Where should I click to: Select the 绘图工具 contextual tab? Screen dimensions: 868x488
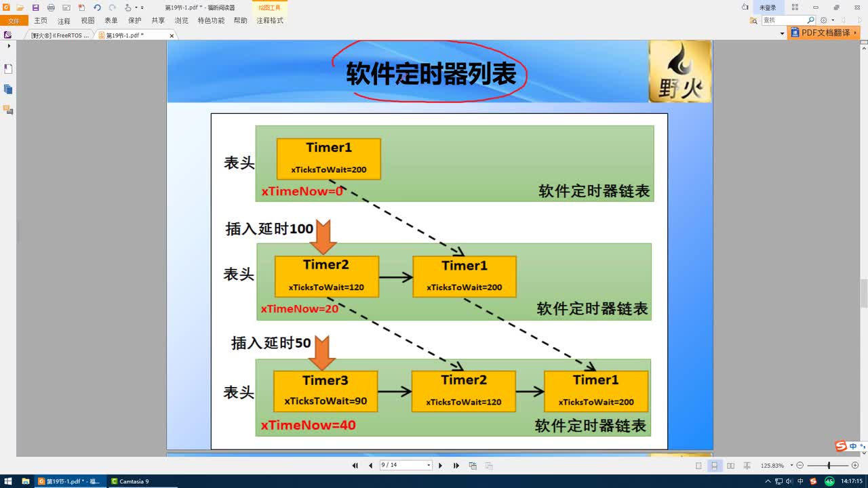coord(270,7)
